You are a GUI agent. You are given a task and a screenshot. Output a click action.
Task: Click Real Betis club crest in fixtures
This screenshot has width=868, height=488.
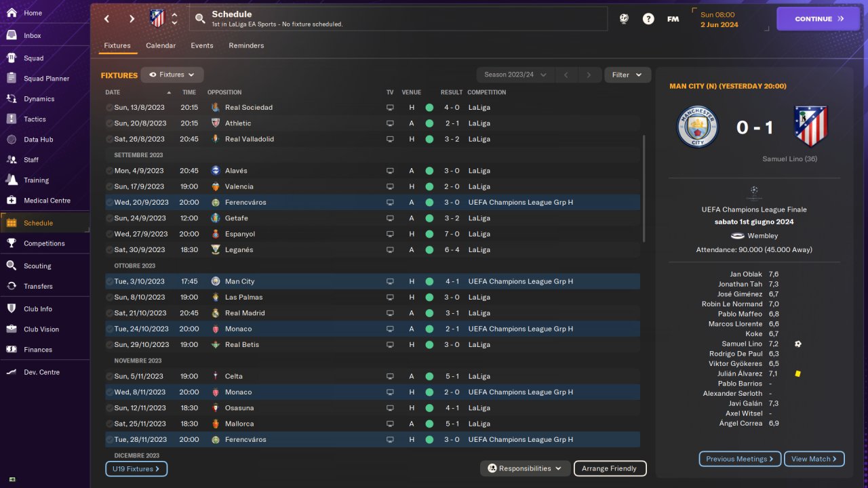point(215,344)
